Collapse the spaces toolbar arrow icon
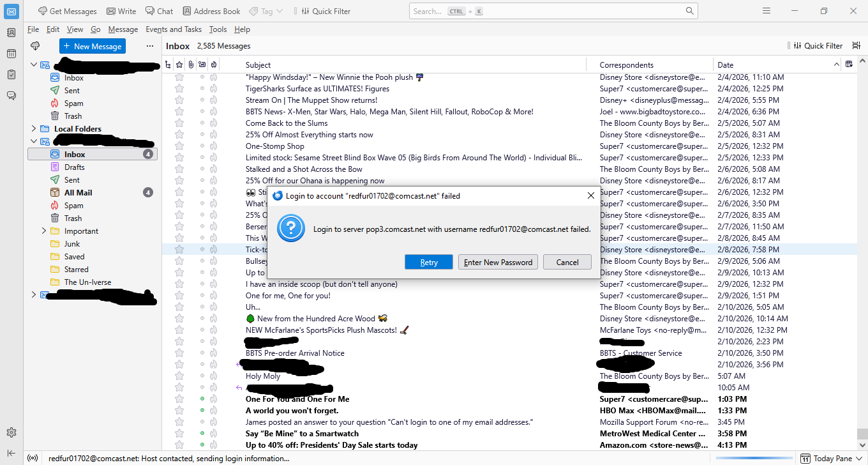 coord(11,453)
